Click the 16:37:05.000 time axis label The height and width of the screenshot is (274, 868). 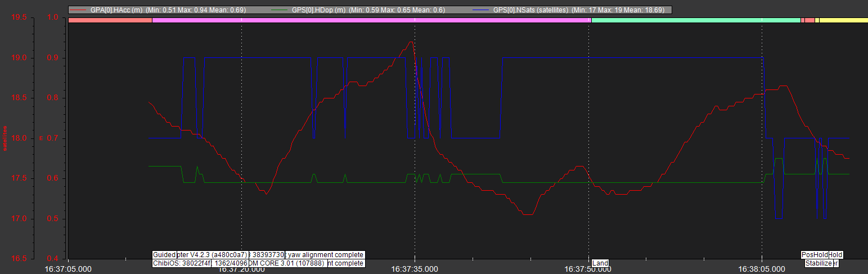pyautogui.click(x=69, y=269)
